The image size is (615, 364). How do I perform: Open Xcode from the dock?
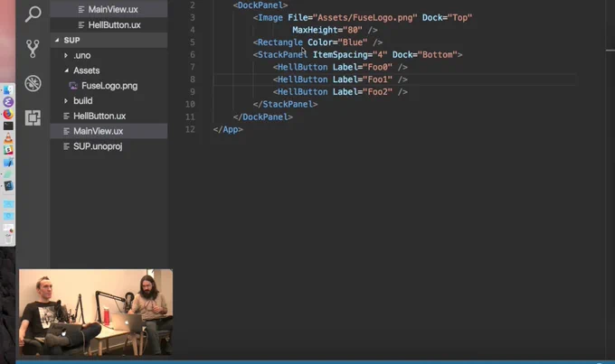pos(8,163)
